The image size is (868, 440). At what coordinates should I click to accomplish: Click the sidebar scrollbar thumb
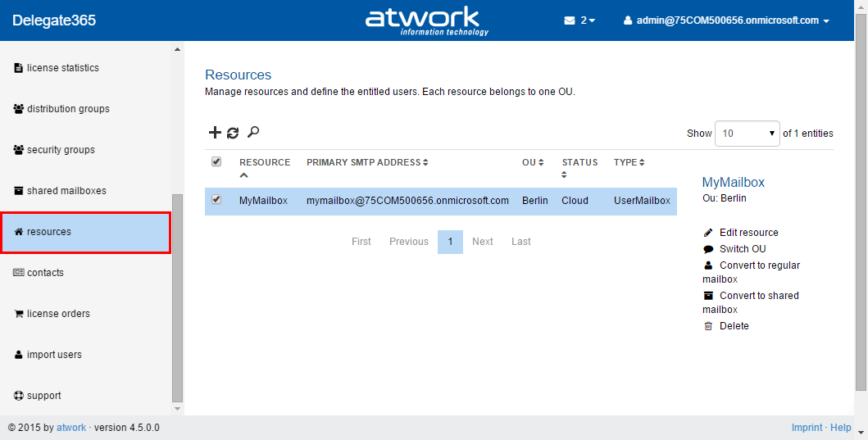pyautogui.click(x=177, y=297)
